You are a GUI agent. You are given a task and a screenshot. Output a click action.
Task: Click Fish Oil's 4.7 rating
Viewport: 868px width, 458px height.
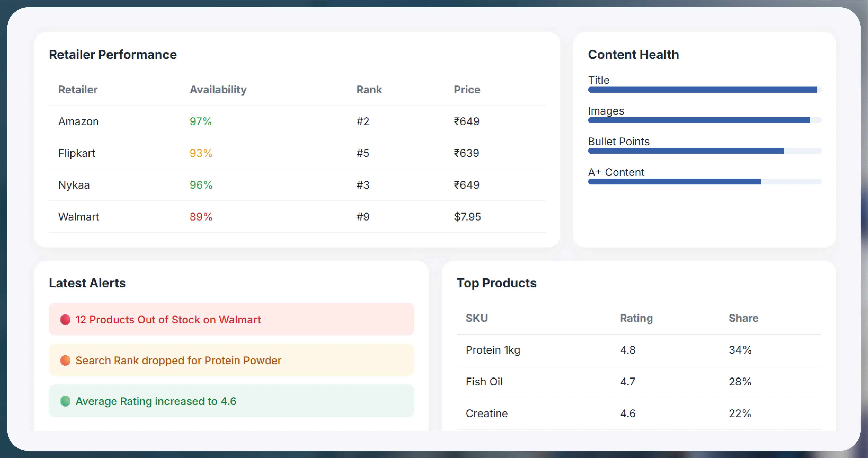[628, 382]
